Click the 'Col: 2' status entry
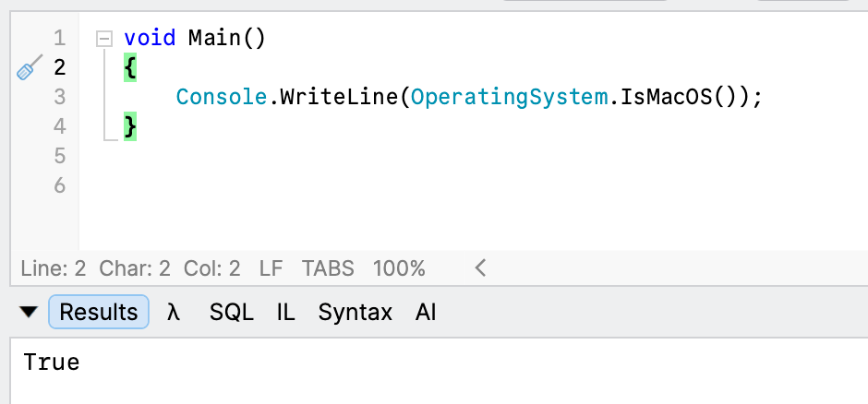This screenshot has height=404, width=868. click(212, 268)
